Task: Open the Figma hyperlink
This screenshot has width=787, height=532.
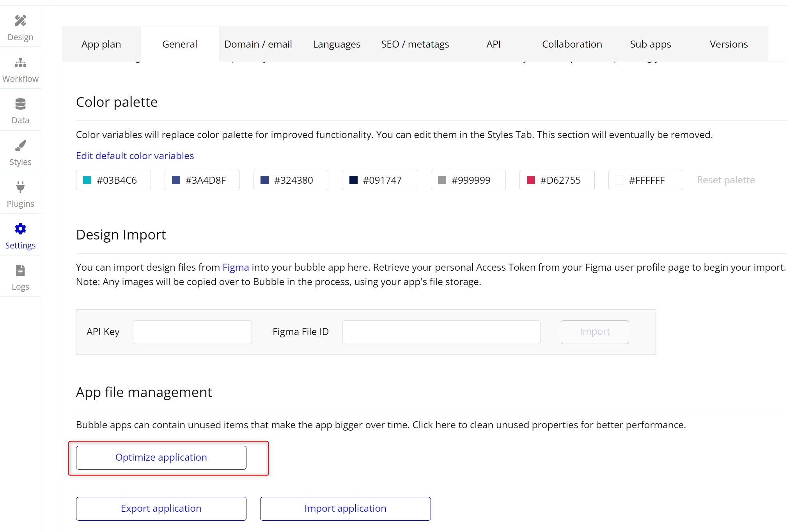Action: point(236,267)
